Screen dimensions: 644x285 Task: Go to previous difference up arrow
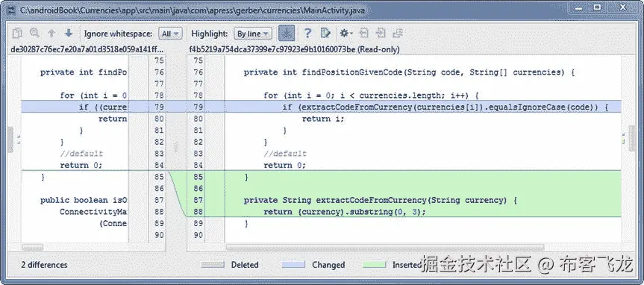click(x=51, y=34)
